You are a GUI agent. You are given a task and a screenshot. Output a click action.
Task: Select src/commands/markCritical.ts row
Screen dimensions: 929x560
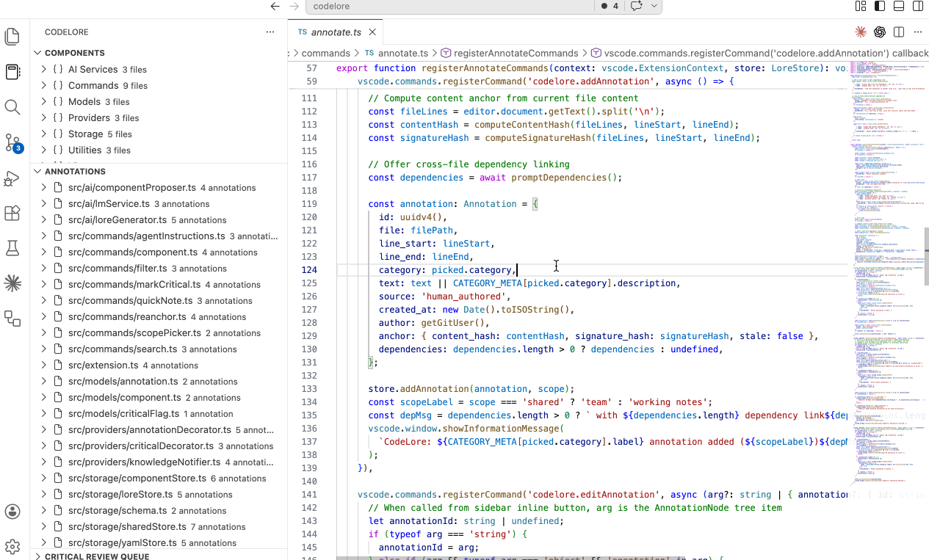[x=159, y=284]
